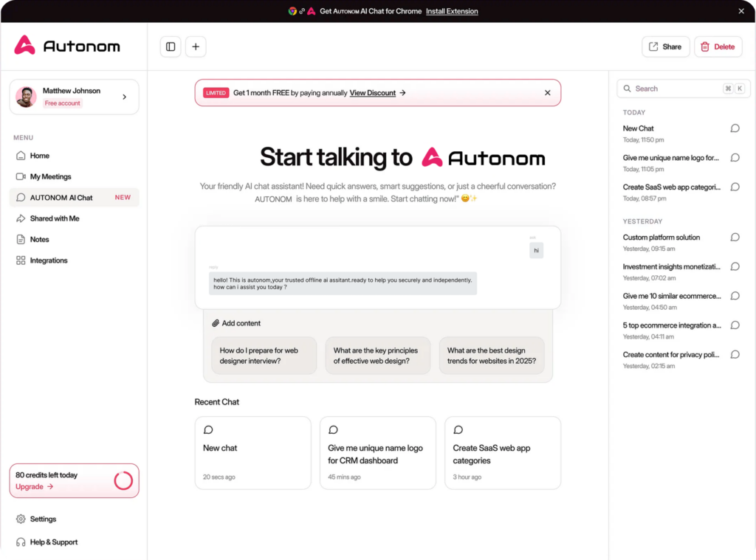Screen dimensions: 756x560
Task: Select AUTONOM AI Chat menu item
Action: (x=75, y=198)
